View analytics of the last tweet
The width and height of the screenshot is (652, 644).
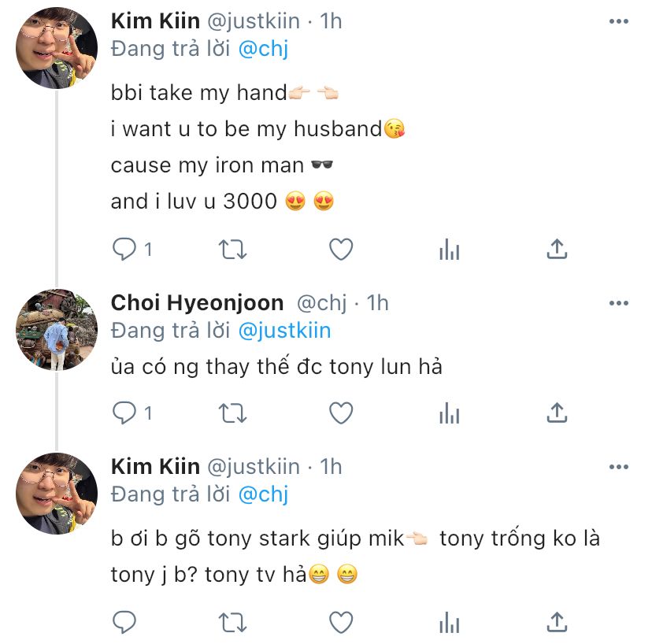click(449, 623)
